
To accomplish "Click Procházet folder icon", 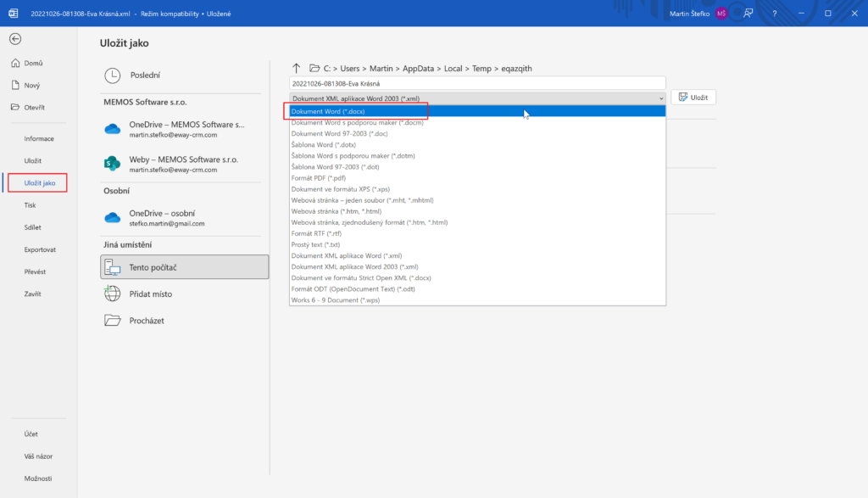I will coord(113,320).
